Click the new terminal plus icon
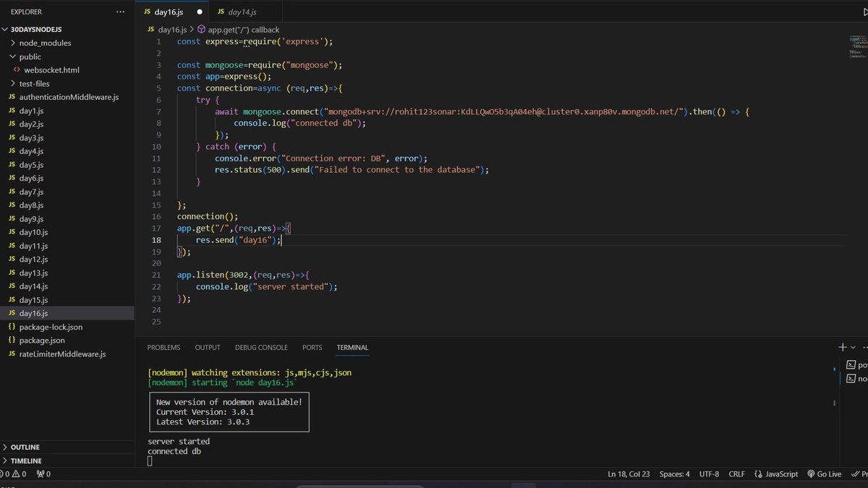The width and height of the screenshot is (868, 488). 843,347
